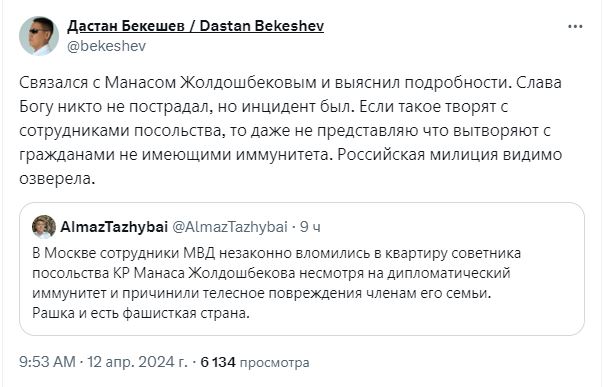
Task: Open the '6 134 просмотра' view count
Action: tap(255, 362)
